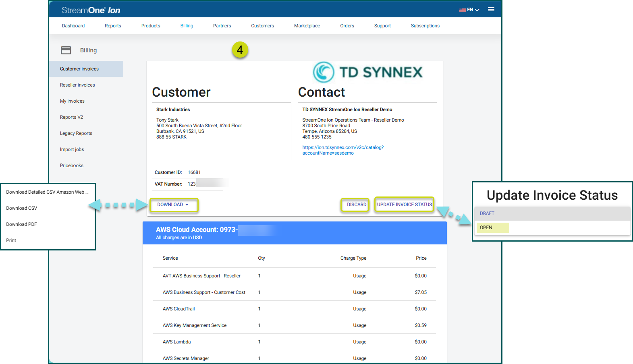633x364 pixels.
Task: Select Customer invoices in sidebar
Action: [x=86, y=69]
